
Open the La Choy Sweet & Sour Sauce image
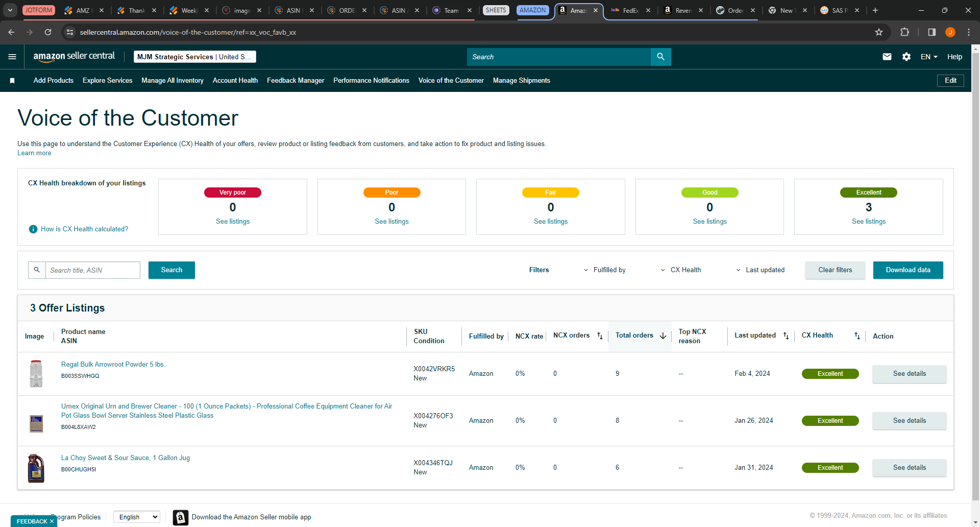click(36, 468)
